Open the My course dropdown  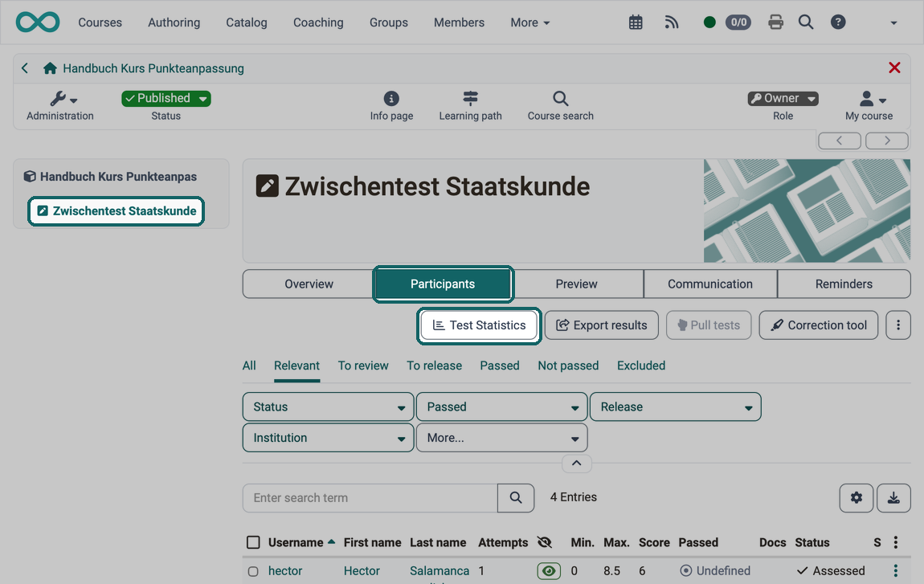click(869, 106)
